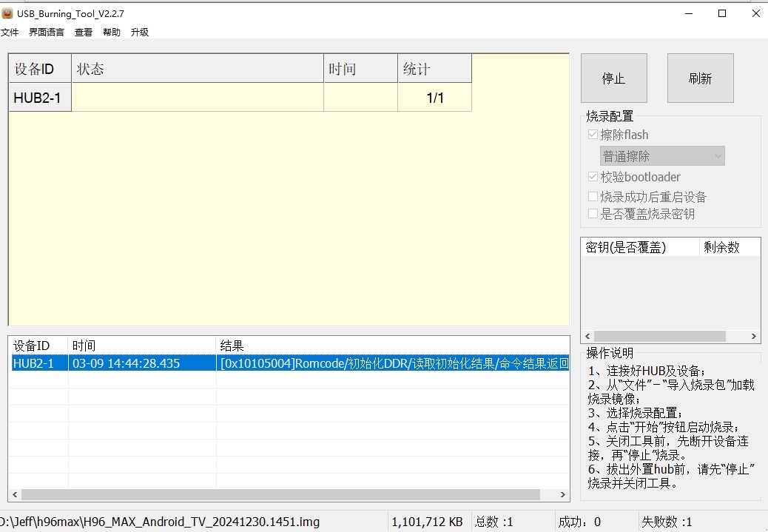Click left scroll arrow in key list
The width and height of the screenshot is (768, 532).
click(587, 337)
